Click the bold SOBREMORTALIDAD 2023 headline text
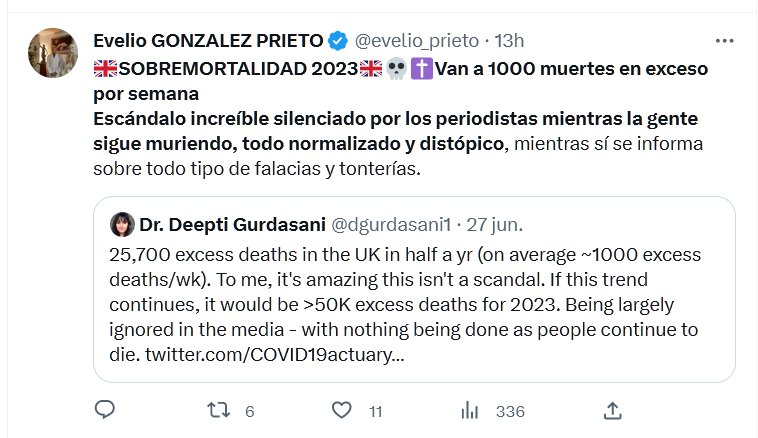 click(x=238, y=69)
